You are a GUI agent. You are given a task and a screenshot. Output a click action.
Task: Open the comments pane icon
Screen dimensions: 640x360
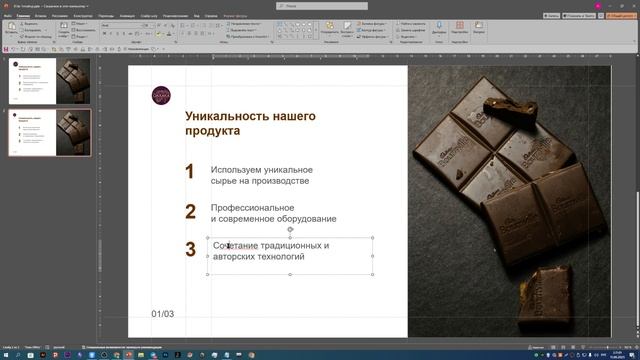[x=601, y=16]
